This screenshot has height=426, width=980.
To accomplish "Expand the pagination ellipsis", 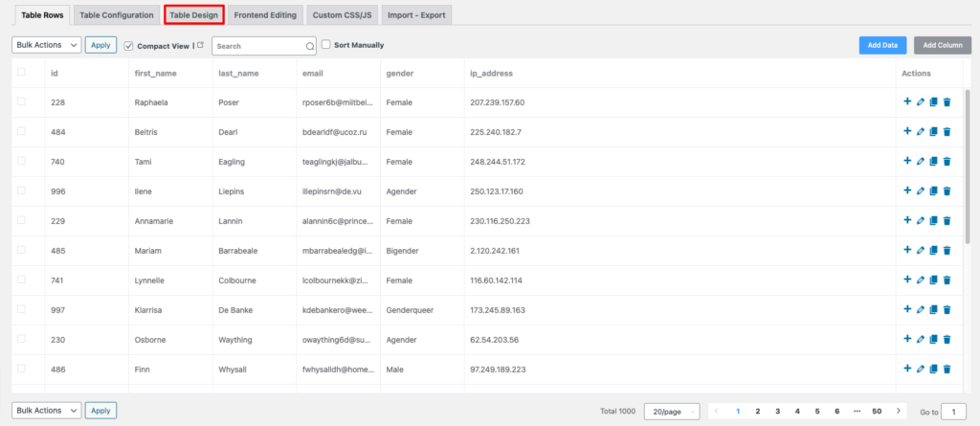I will coord(857,411).
